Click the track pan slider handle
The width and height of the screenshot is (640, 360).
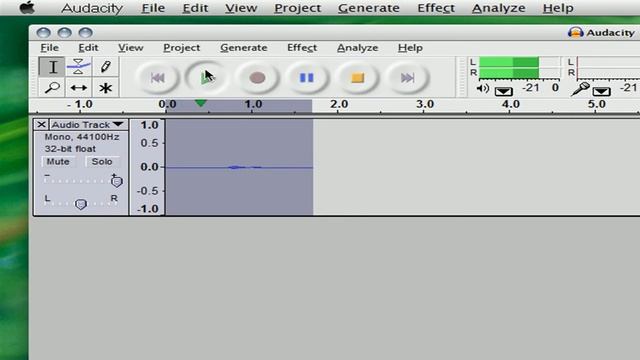[x=81, y=204]
